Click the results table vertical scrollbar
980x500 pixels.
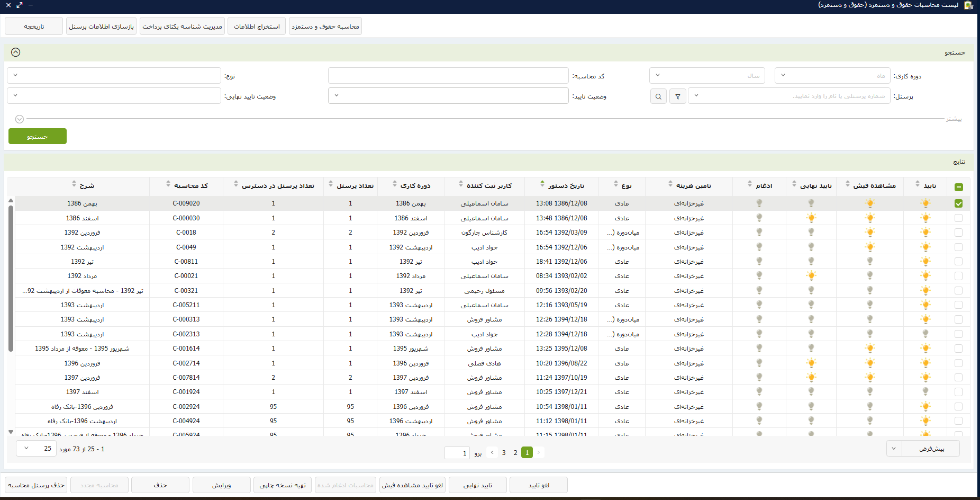click(x=11, y=278)
